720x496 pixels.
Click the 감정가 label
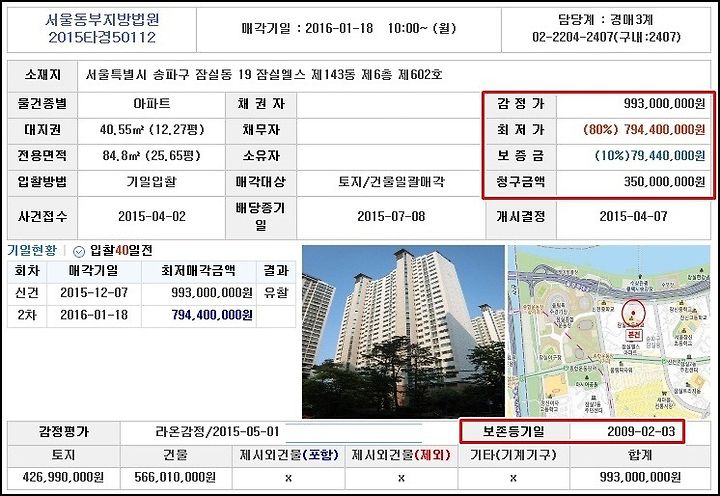click(x=520, y=104)
